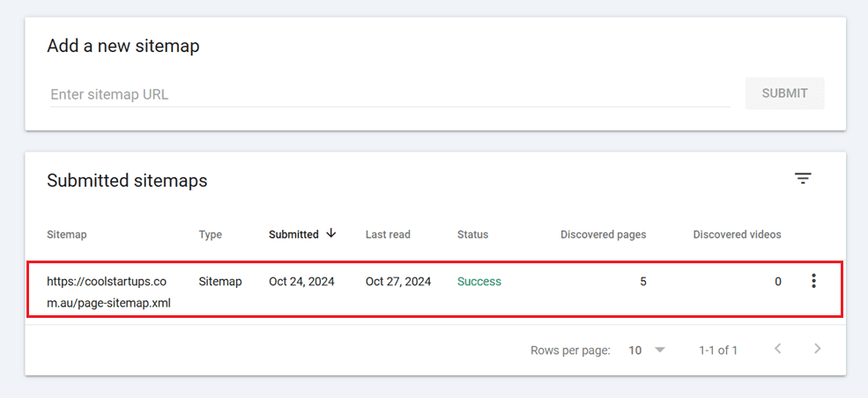Click the Status column header
This screenshot has width=868, height=398.
tap(472, 234)
